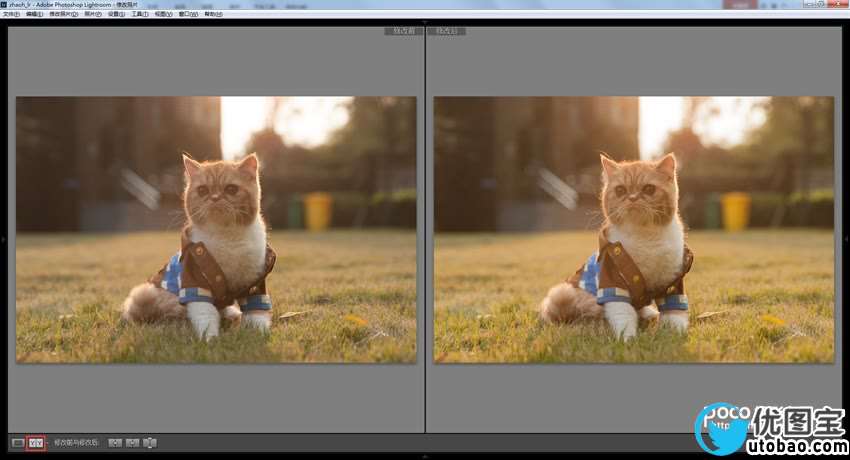Image resolution: width=850 pixels, height=460 pixels.
Task: Click copy After settings to Before icon
Action: pos(132,442)
